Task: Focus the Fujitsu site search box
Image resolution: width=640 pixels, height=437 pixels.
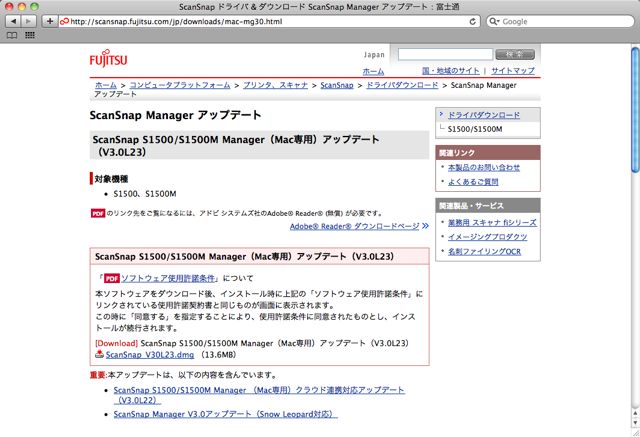Action: point(445,54)
